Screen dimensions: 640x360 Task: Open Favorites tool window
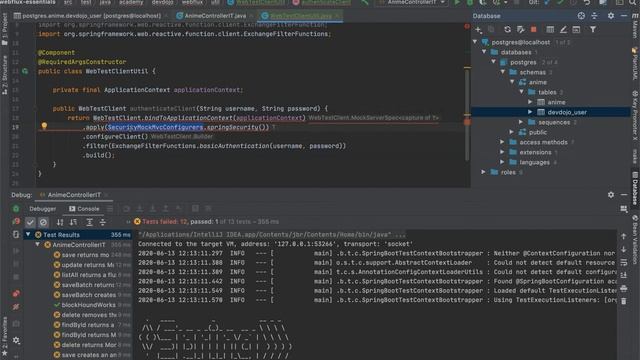4,335
